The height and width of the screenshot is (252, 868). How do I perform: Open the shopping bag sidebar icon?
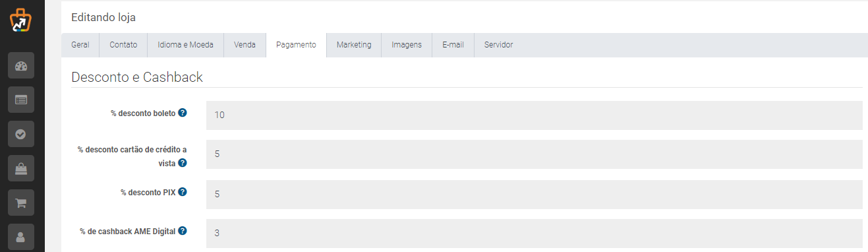(x=21, y=168)
